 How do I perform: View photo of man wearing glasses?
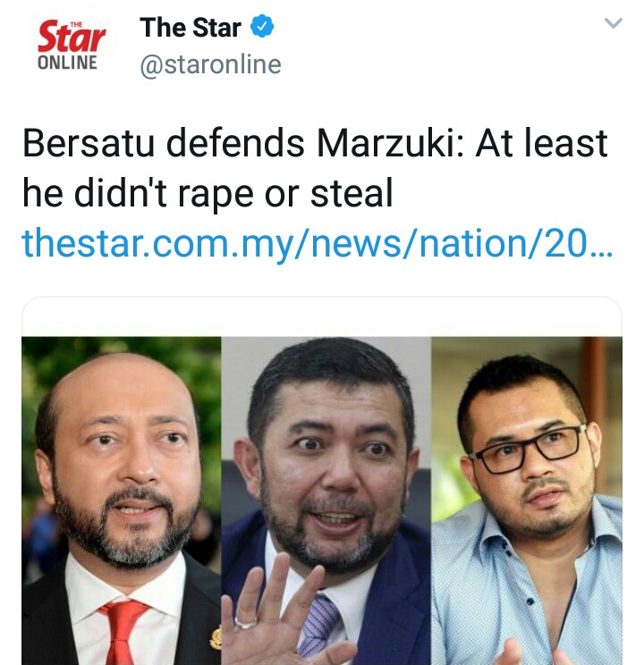point(527,501)
